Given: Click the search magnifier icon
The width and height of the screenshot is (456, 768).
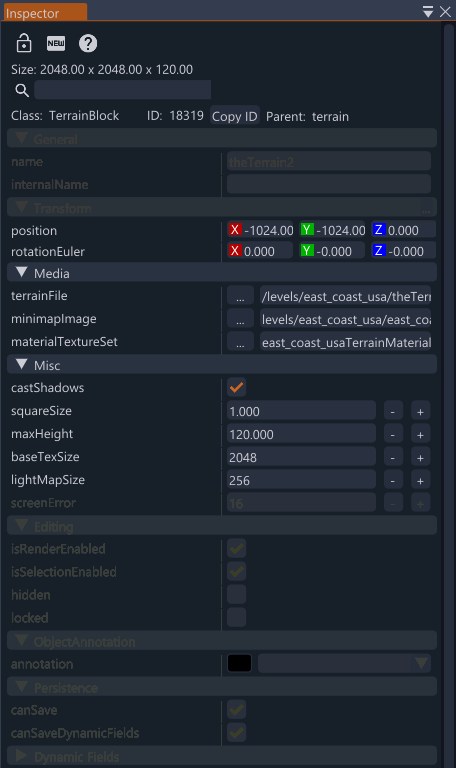Looking at the screenshot, I should point(22,90).
